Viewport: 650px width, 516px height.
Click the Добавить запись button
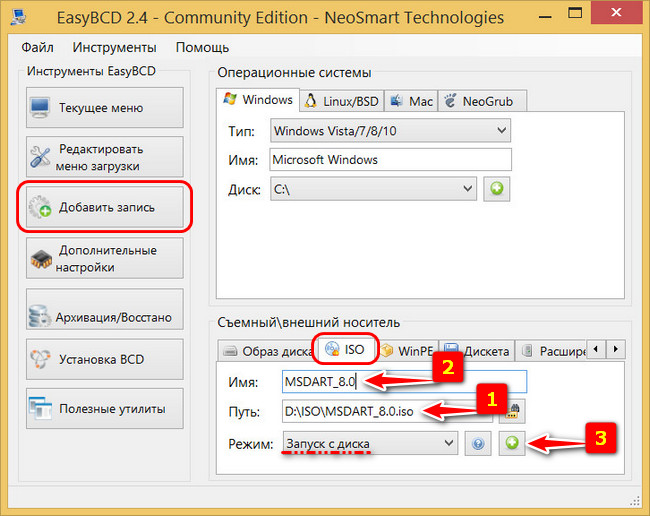click(x=104, y=207)
